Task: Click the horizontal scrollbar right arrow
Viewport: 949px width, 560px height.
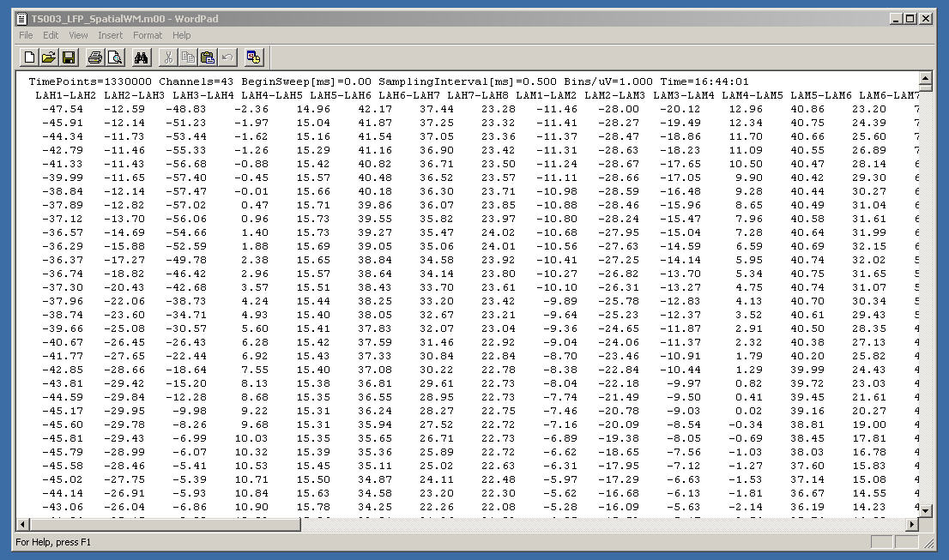Action: [910, 524]
